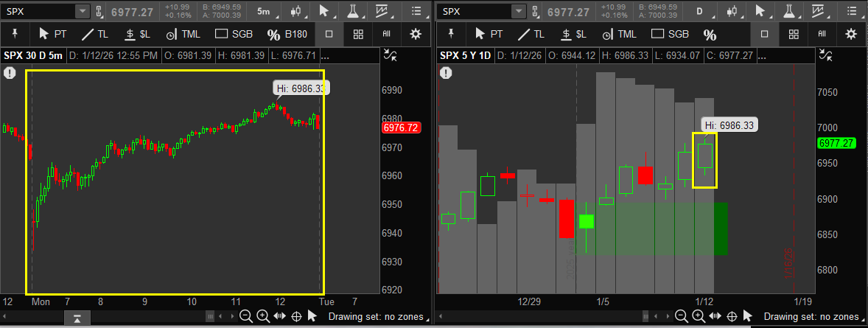This screenshot has height=328, width=868.
Task: Open the Studies flask icon in left chart
Action: (353, 12)
